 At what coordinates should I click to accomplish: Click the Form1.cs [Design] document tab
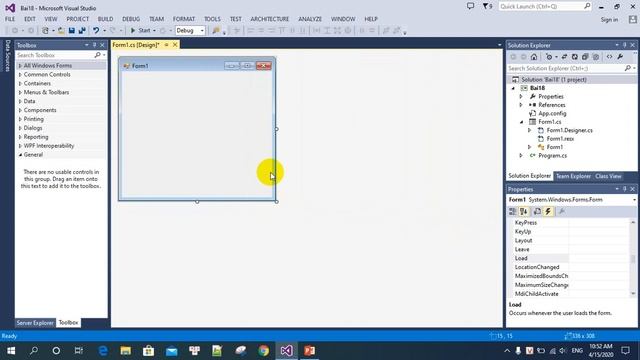[x=136, y=45]
